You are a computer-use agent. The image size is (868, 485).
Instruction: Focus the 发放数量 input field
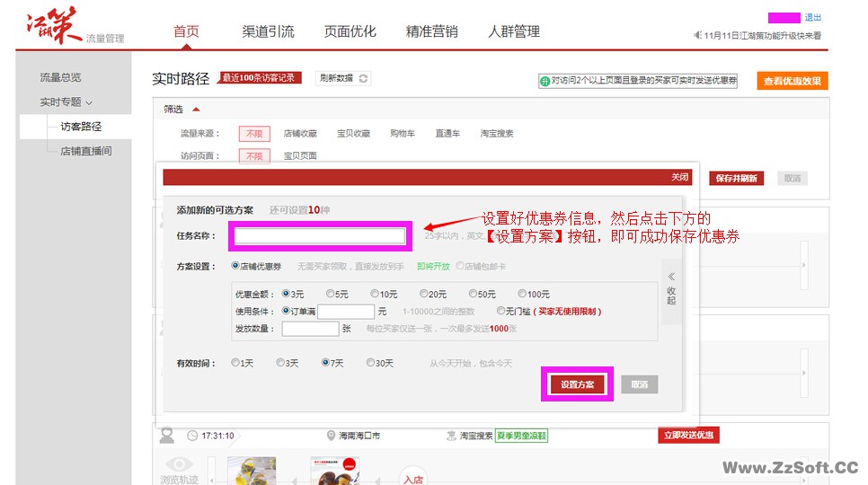[x=310, y=329]
